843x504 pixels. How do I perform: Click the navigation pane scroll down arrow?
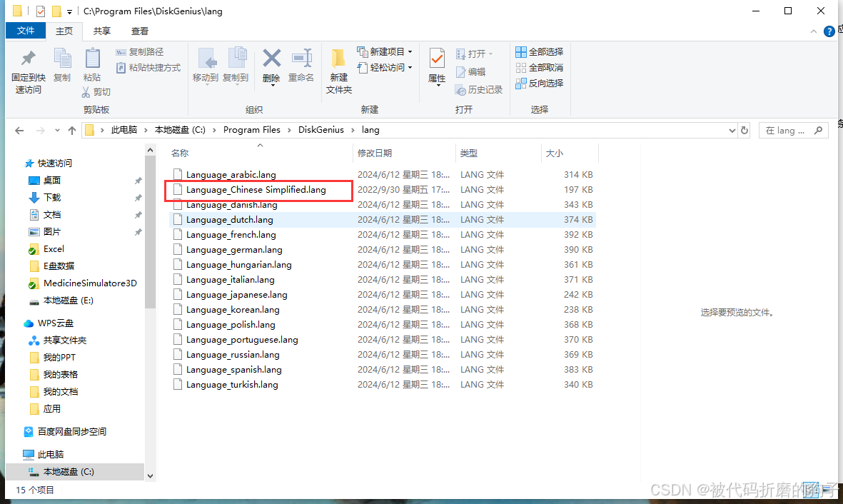(150, 475)
